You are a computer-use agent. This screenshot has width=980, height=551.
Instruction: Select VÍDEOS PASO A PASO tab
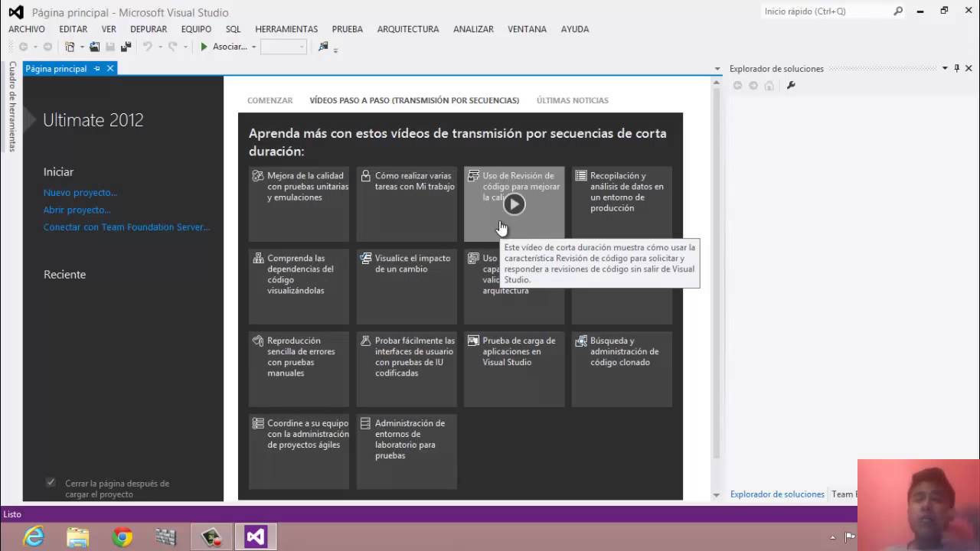414,100
